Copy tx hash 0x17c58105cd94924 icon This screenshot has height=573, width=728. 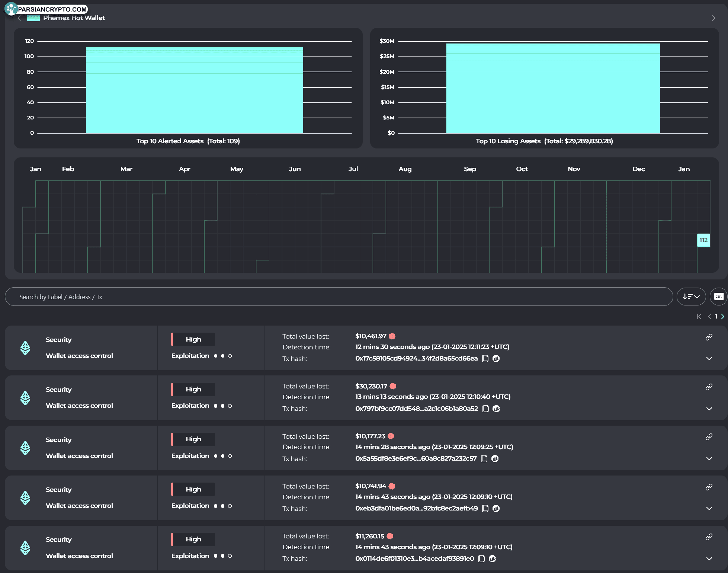point(485,359)
